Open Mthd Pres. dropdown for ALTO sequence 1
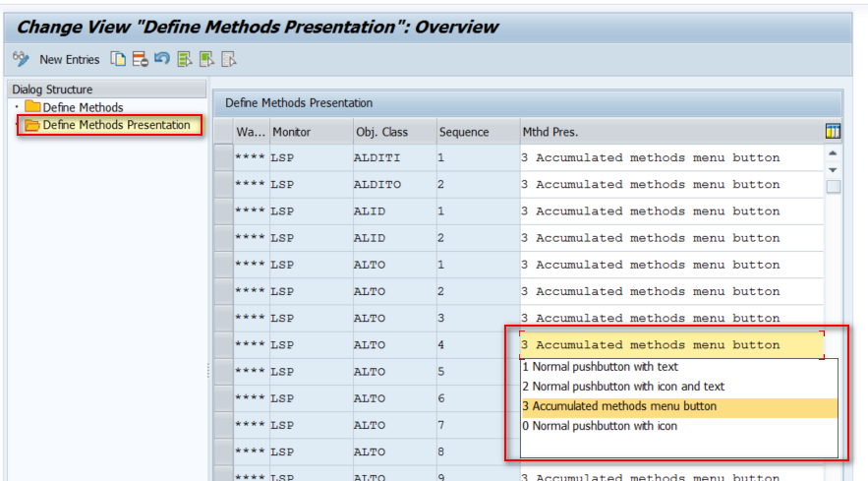The width and height of the screenshot is (868, 481). pos(671,265)
